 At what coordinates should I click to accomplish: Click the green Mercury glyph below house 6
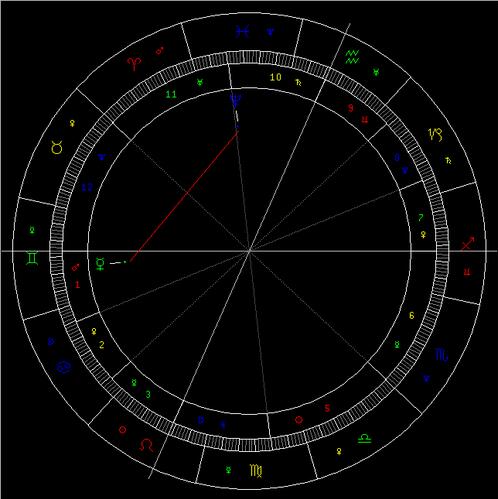397,344
